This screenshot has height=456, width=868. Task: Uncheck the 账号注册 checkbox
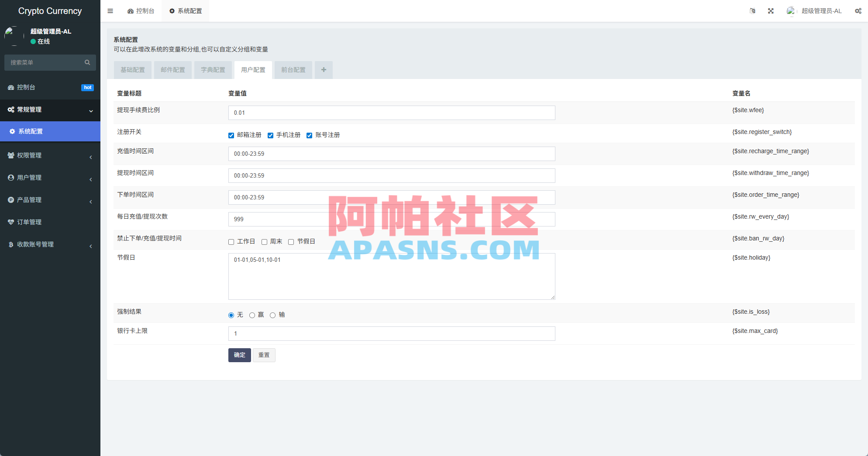point(309,135)
